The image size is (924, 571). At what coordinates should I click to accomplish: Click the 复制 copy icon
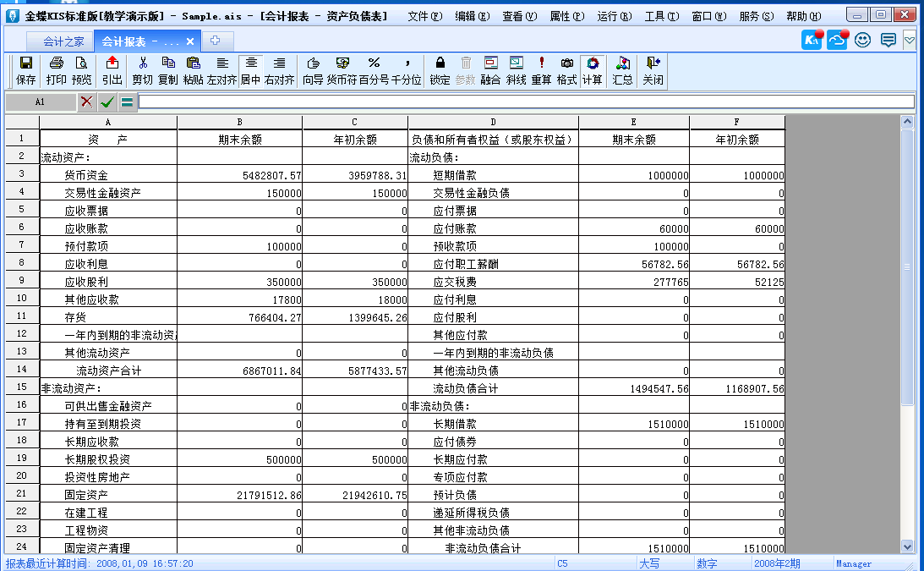point(168,70)
